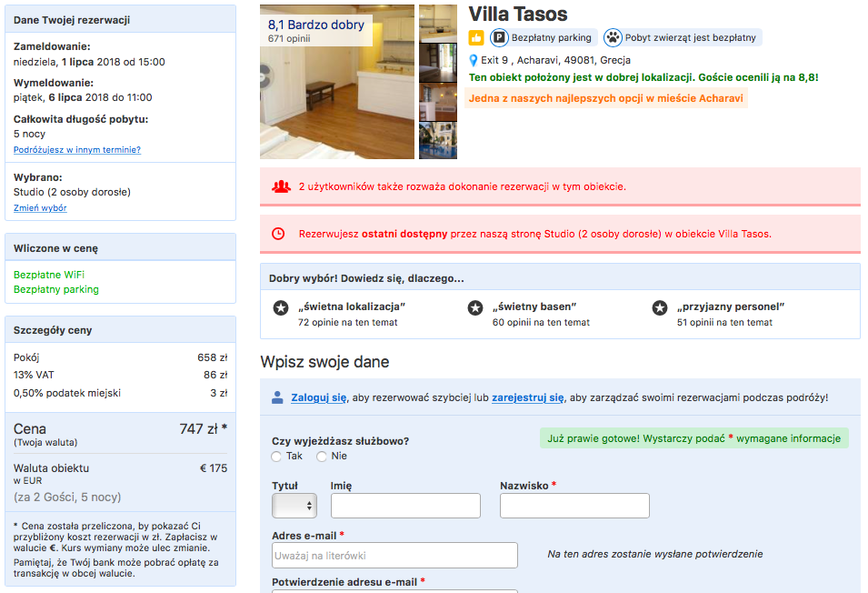The height and width of the screenshot is (593, 868).
Task: Open the third thumbnail showing the room interior
Action: [438, 102]
